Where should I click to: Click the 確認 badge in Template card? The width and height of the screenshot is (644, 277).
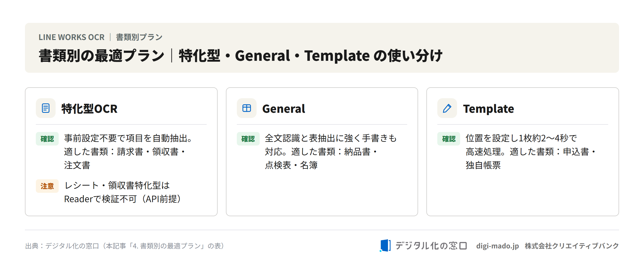[449, 139]
